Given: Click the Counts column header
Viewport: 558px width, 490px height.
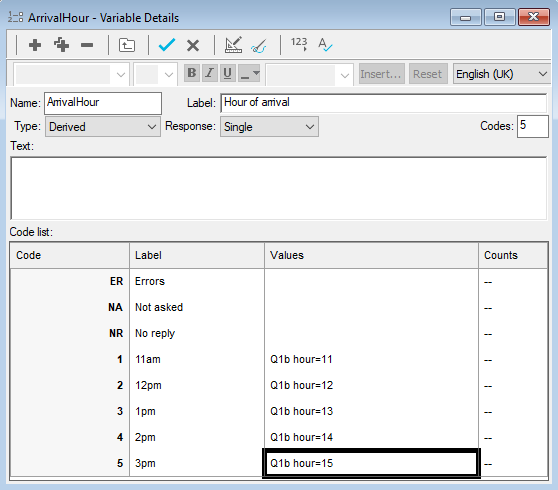Looking at the screenshot, I should (x=513, y=255).
